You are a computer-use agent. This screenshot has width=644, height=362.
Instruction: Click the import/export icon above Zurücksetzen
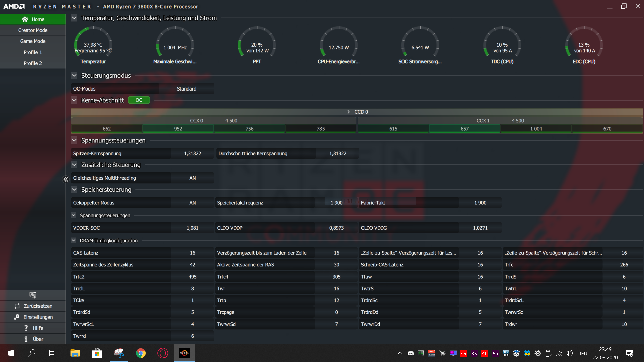33,295
